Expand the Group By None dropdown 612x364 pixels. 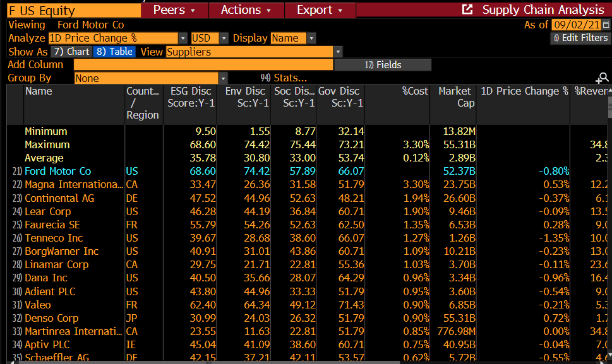tap(223, 78)
